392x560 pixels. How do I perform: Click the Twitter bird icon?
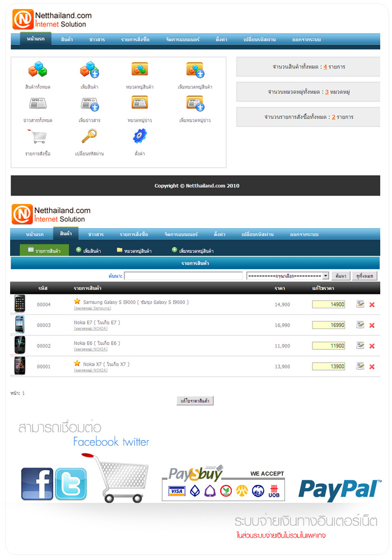[x=71, y=484]
